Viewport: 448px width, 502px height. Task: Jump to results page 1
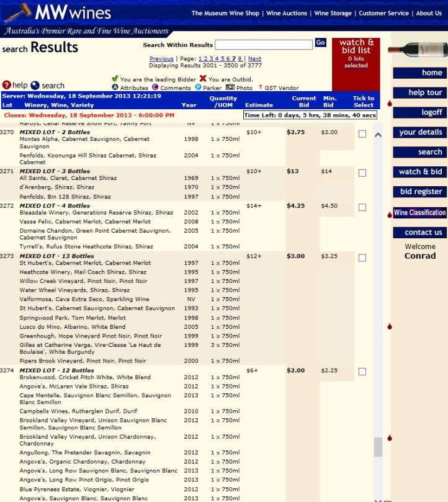(200, 58)
